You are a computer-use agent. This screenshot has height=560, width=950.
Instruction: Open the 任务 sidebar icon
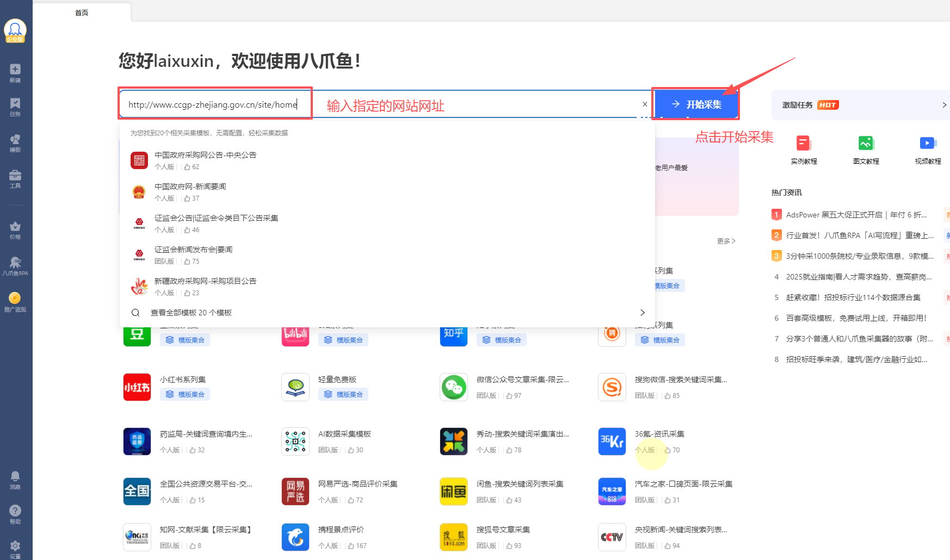coord(15,107)
